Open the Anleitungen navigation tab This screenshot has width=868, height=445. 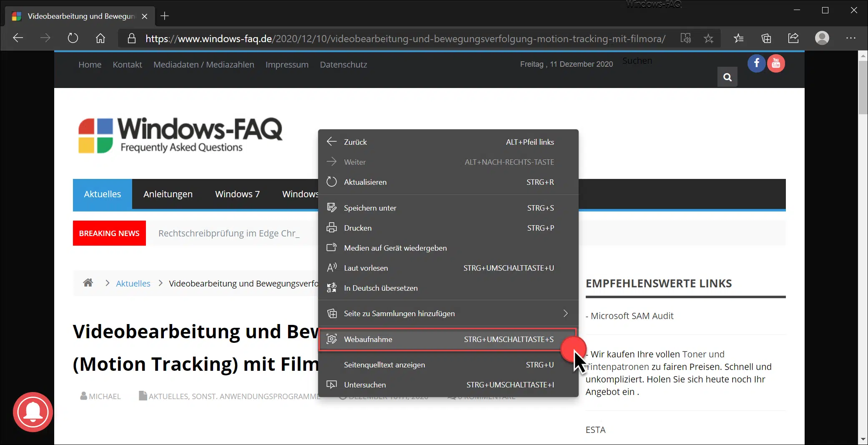[x=168, y=194]
